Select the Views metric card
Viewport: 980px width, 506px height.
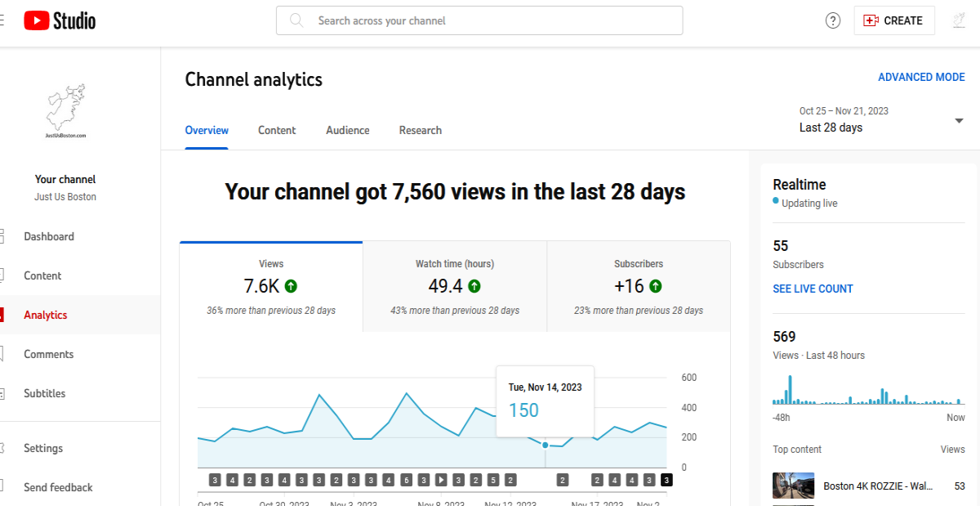click(271, 286)
